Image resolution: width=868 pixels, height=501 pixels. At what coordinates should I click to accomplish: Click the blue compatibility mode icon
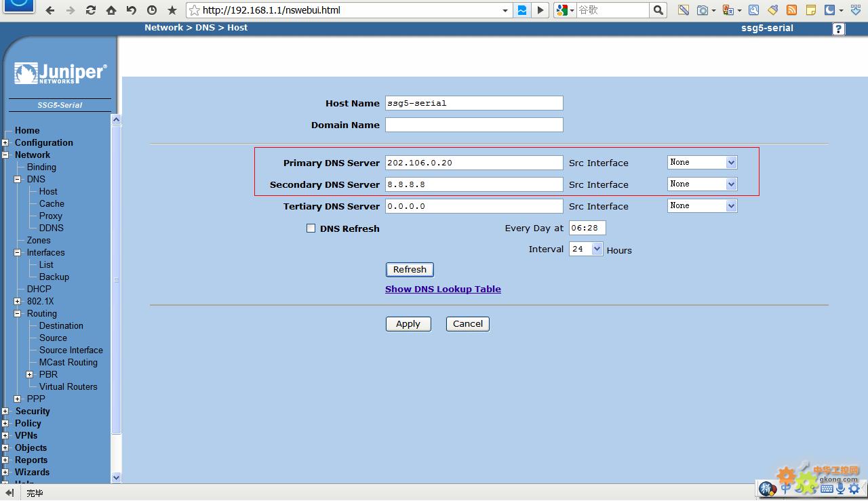pos(522,10)
